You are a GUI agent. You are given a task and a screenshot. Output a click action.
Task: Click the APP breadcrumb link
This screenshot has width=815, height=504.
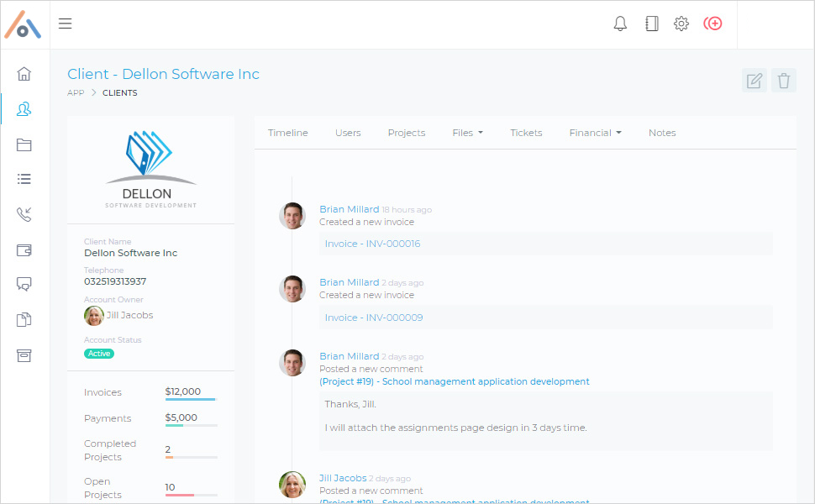76,93
